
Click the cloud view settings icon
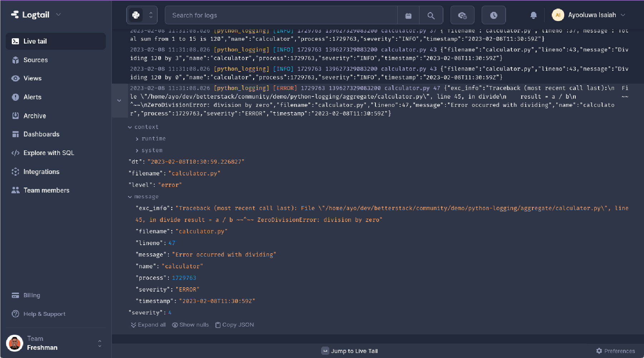[x=462, y=15]
